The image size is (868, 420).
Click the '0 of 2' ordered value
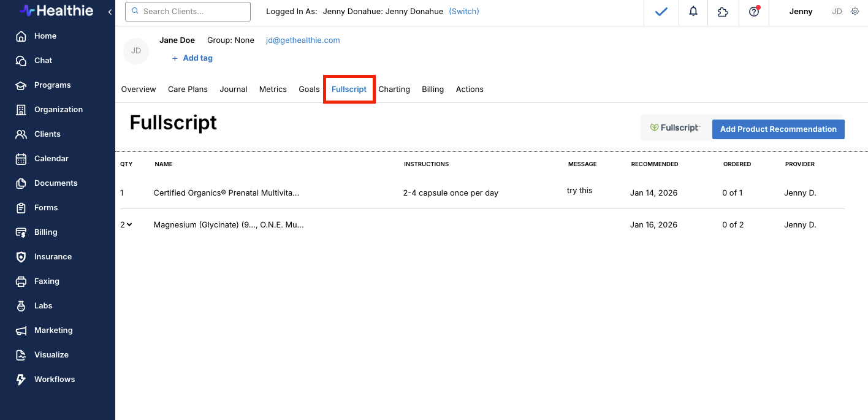click(733, 225)
